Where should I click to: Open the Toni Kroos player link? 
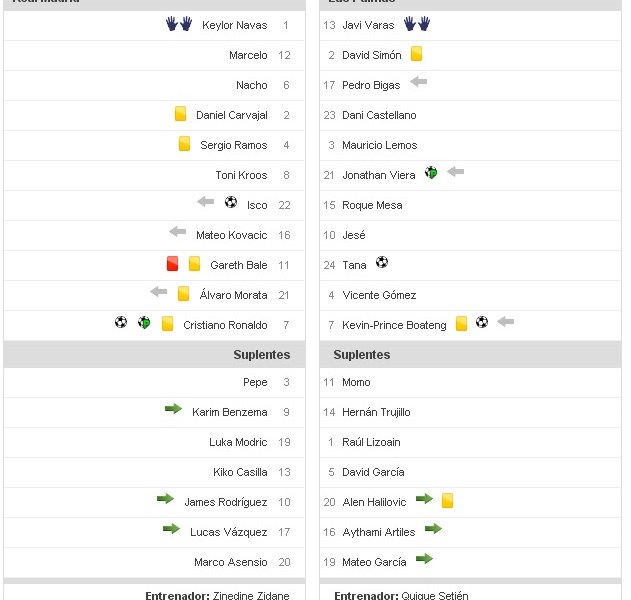tap(241, 175)
